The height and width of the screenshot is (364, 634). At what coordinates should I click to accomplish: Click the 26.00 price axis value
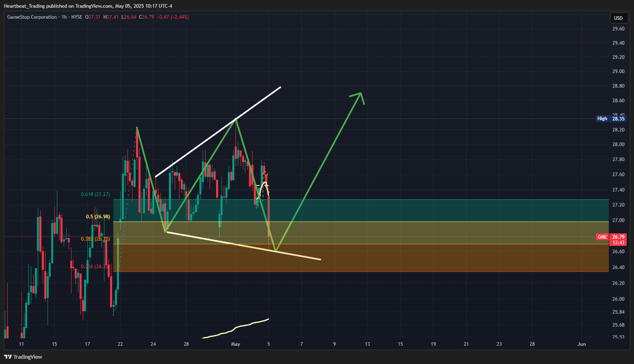(618, 299)
